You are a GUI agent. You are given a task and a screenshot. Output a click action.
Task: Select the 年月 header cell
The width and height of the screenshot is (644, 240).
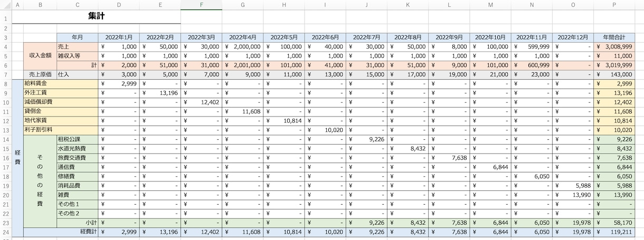click(78, 37)
